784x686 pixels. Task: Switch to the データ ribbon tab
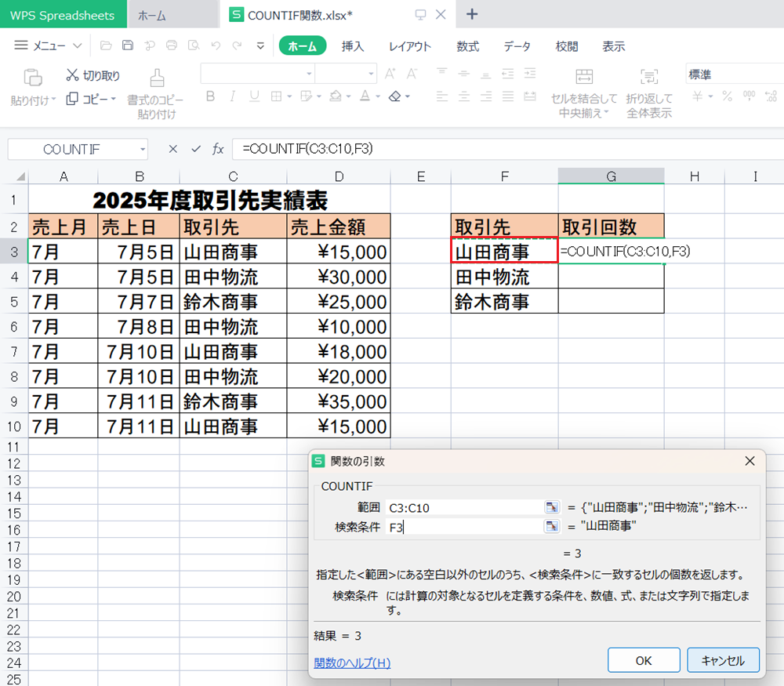(x=517, y=46)
